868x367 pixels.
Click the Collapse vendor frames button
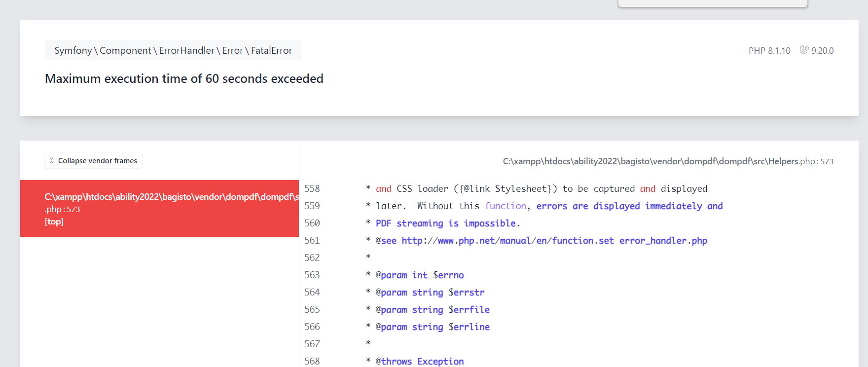click(x=93, y=161)
